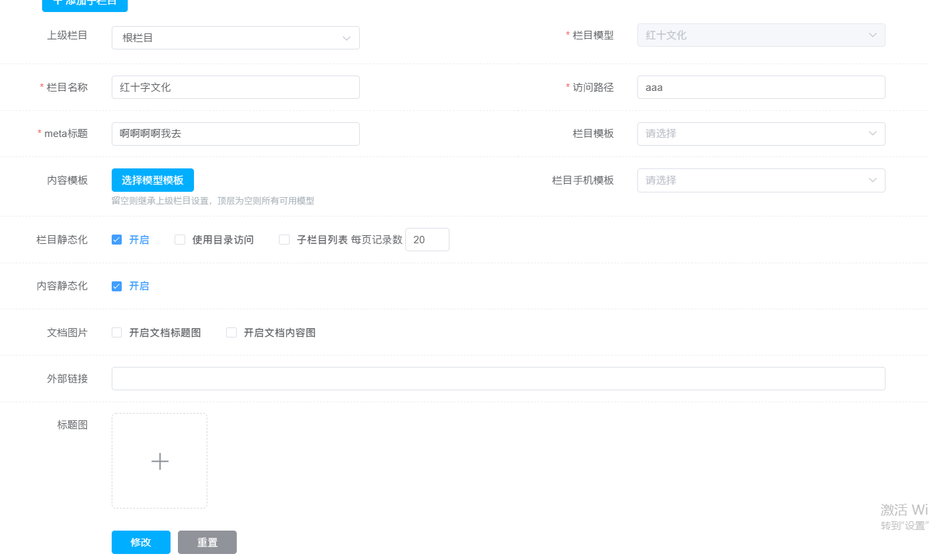The width and height of the screenshot is (929, 560).
Task: Click the 标题图 field label
Action: click(72, 425)
